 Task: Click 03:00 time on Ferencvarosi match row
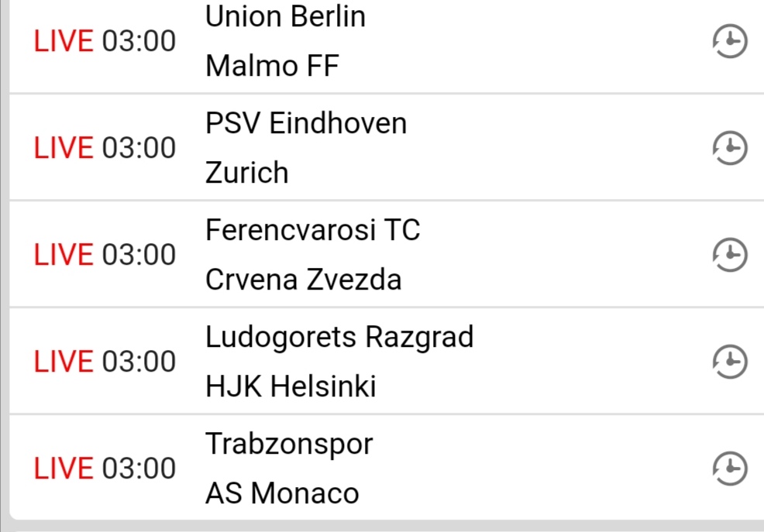[x=139, y=255]
